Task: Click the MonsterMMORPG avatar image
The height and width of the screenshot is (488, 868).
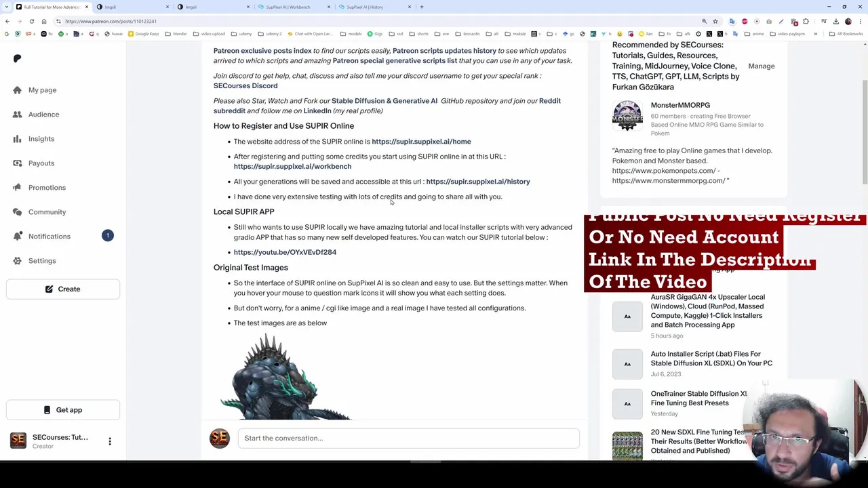Action: point(627,116)
